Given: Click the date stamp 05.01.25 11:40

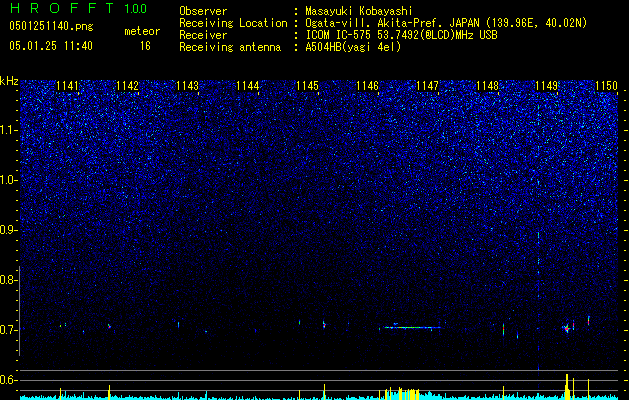Looking at the screenshot, I should click(51, 46).
